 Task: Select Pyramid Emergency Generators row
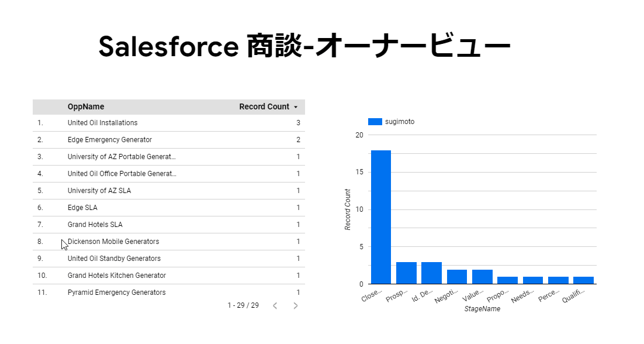(169, 292)
